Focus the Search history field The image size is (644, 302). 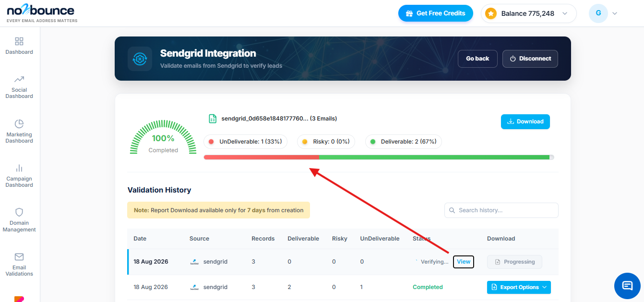(501, 210)
